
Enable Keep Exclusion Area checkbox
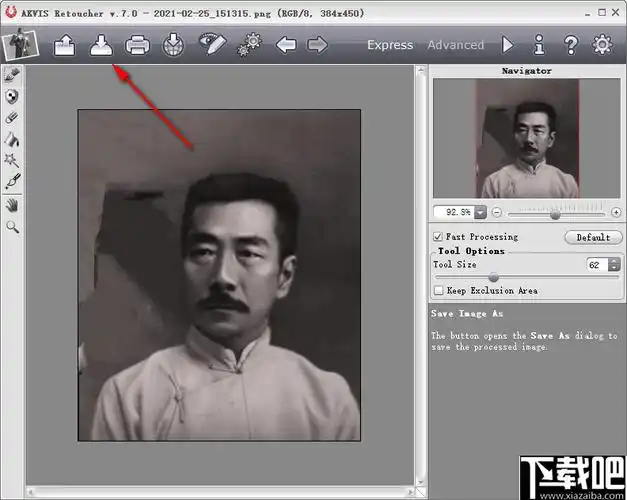[439, 290]
